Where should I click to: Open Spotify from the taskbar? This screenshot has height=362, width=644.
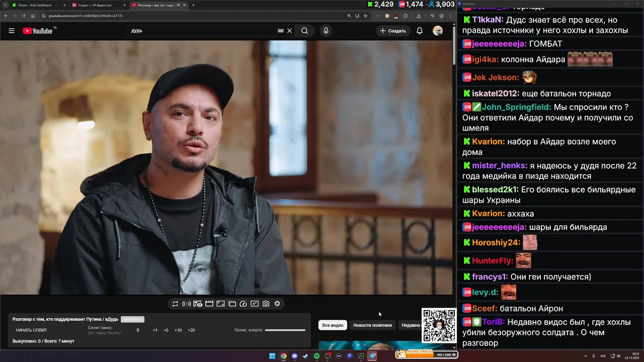click(316, 356)
